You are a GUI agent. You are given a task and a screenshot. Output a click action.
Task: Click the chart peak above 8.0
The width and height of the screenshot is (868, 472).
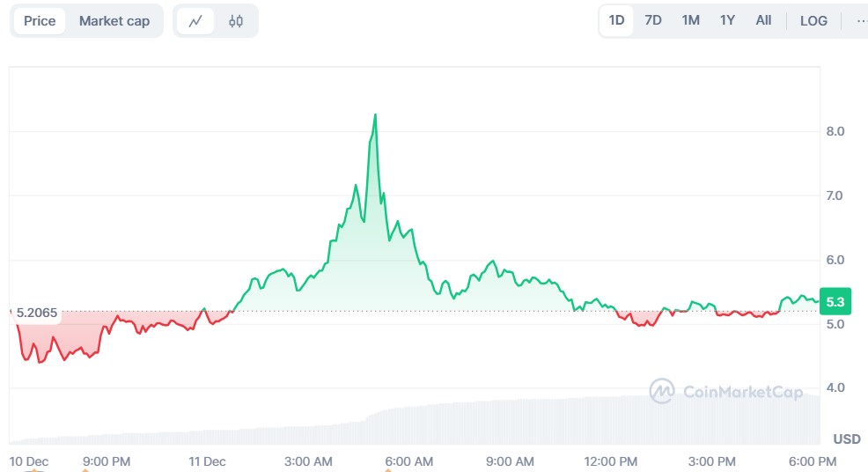point(376,115)
